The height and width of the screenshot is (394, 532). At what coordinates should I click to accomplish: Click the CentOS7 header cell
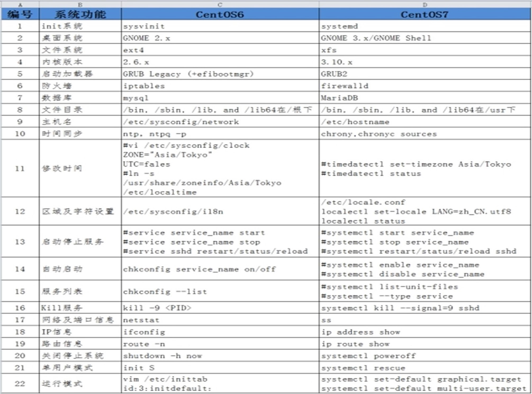425,14
